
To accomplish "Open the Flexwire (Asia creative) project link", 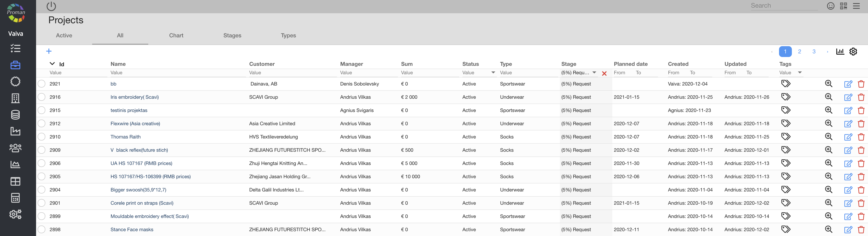I will click(135, 124).
